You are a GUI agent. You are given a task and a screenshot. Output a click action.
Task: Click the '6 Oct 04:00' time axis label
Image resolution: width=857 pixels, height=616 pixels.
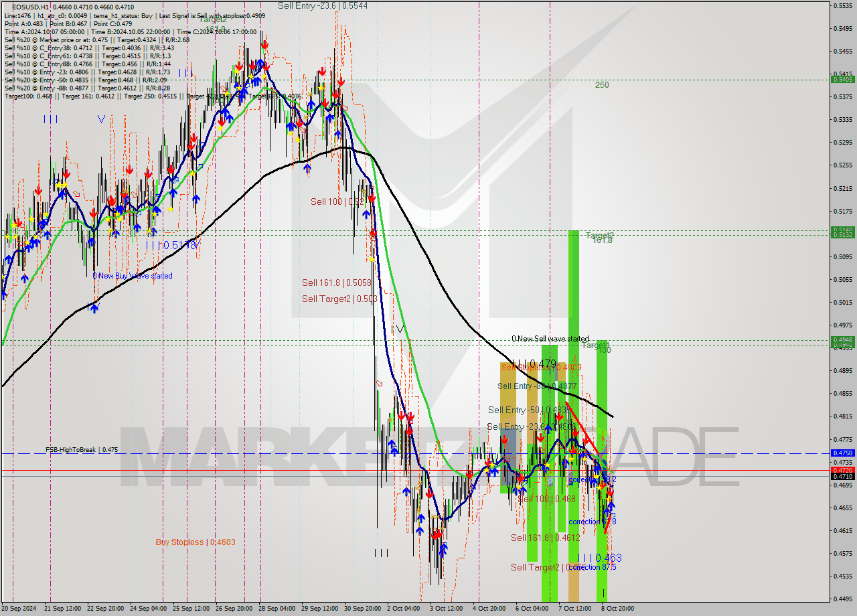tap(532, 609)
